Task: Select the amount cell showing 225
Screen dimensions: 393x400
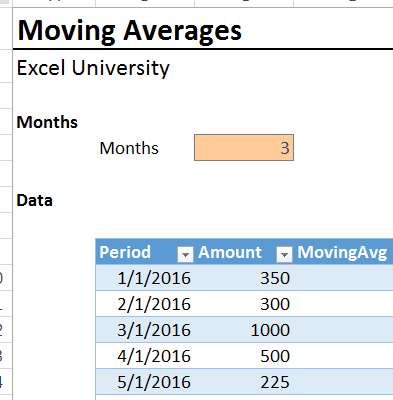Action: pyautogui.click(x=244, y=382)
